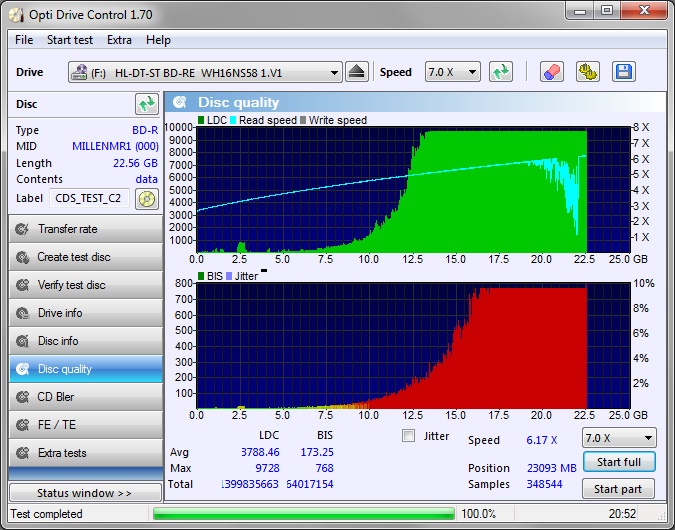Expand the Status window panel
The height and width of the screenshot is (530, 675).
[84, 493]
